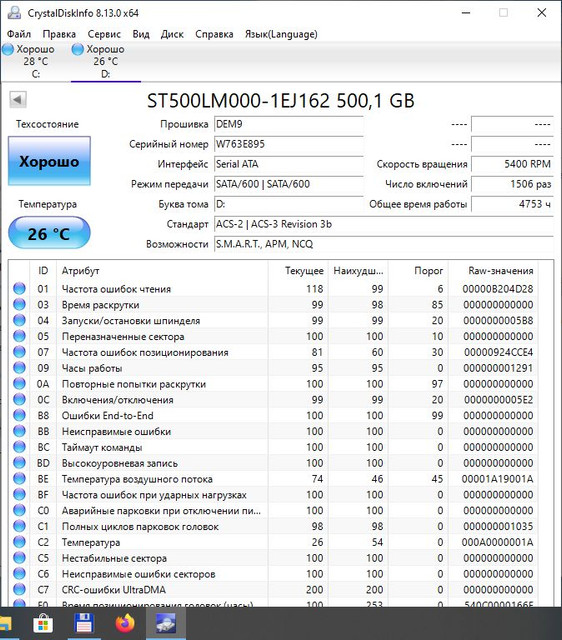The image size is (562, 640).
Task: Click status icon for attribute 07
Action: [x=19, y=352]
